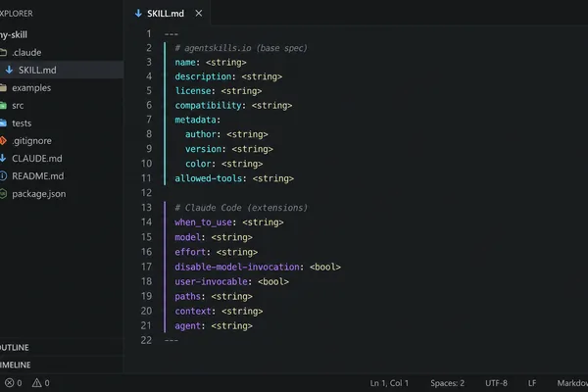Select the SKILL.md editor tab
Screen dimensions: 588x392
(167, 14)
